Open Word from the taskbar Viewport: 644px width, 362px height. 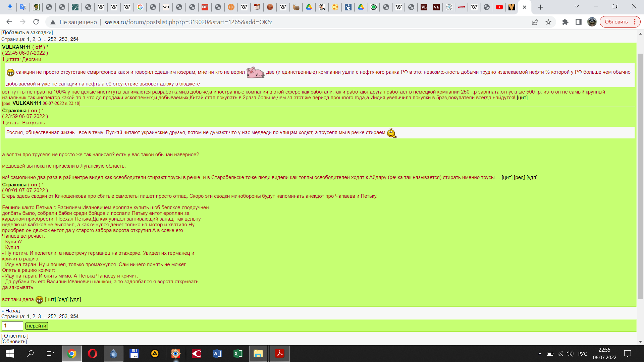tap(217, 354)
